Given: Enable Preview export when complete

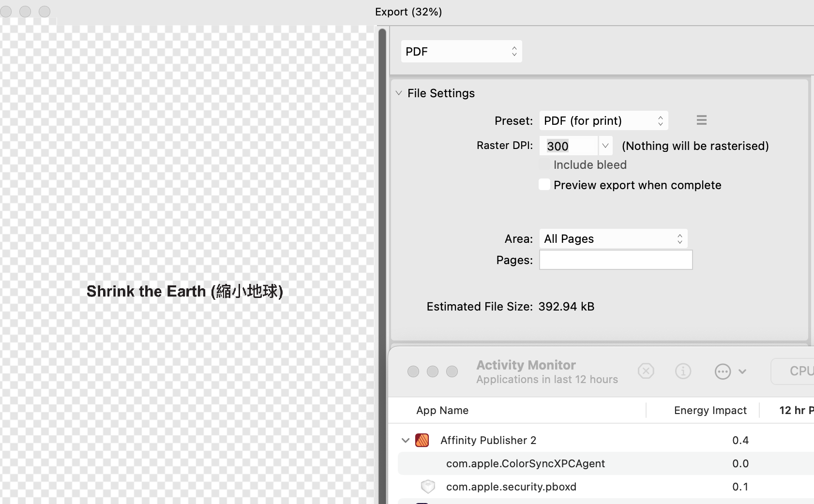Looking at the screenshot, I should point(544,185).
